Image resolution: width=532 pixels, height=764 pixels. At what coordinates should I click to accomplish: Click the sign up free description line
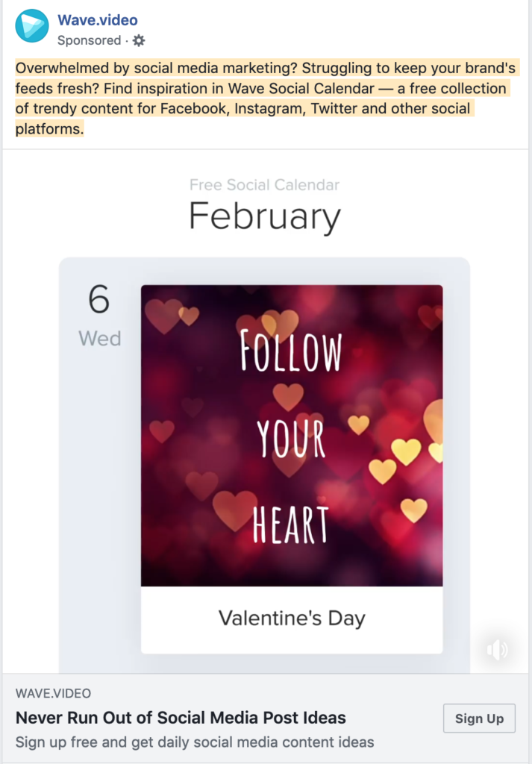click(195, 742)
